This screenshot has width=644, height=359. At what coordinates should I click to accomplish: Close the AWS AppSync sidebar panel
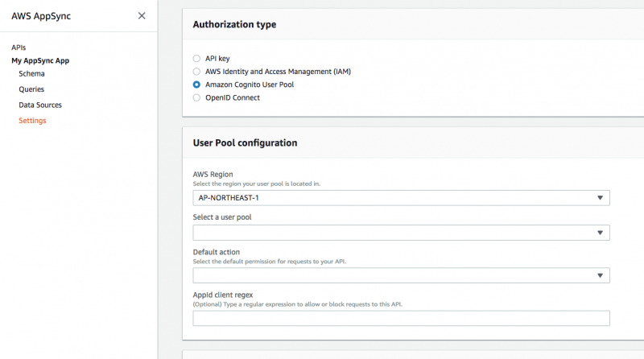point(142,15)
